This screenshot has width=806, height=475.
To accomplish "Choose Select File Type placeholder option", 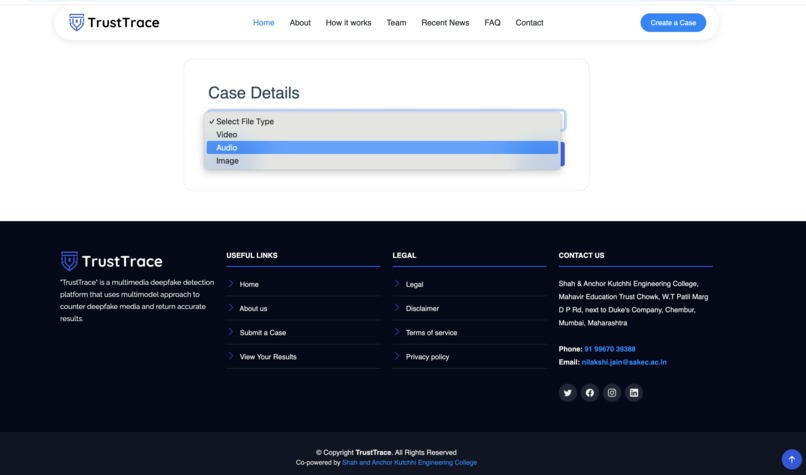I will pos(382,121).
